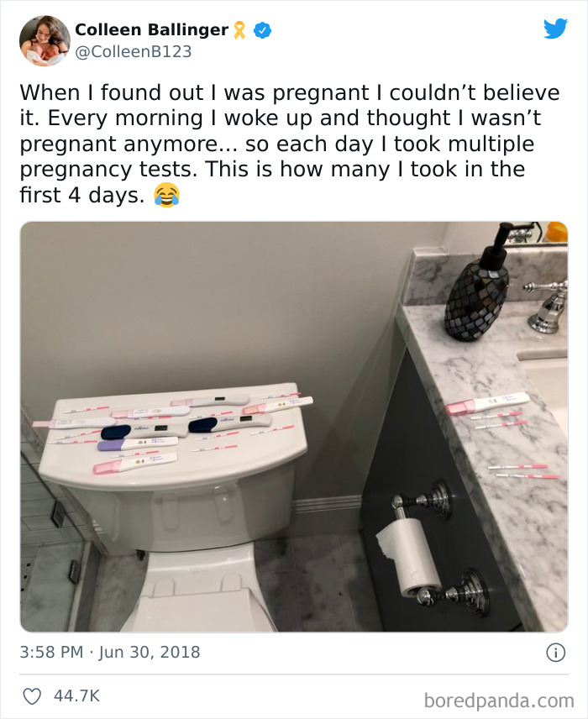This screenshot has height=719, width=588.
Task: Like the tweet with heart icon
Action: click(32, 696)
